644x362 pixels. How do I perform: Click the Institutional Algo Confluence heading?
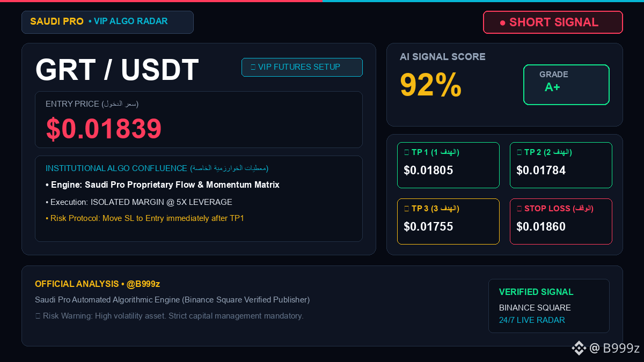[116, 168]
